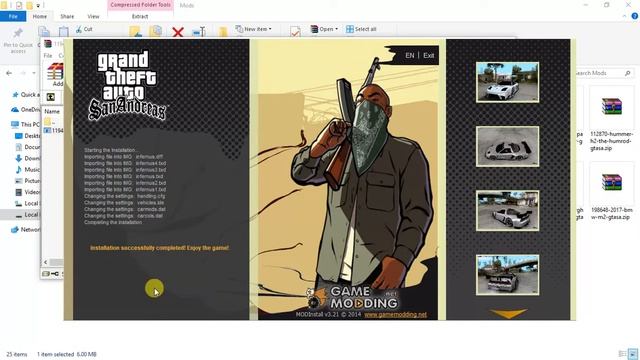
Task: Click Exit in the mod installer
Action: pos(429,56)
